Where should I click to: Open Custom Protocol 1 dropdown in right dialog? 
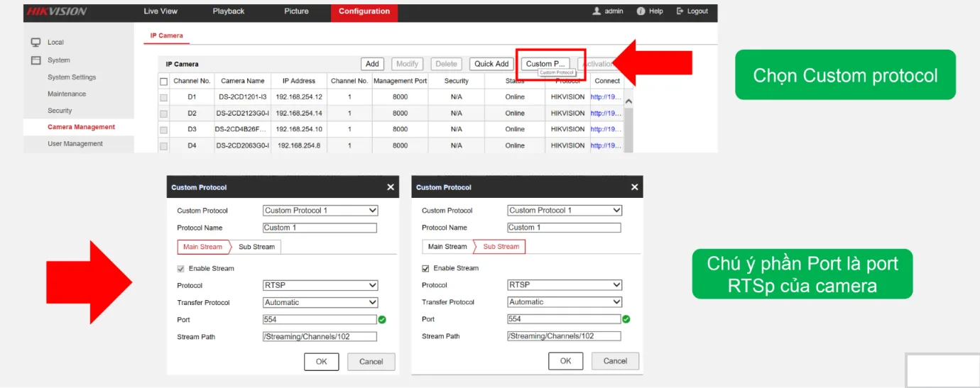click(565, 211)
